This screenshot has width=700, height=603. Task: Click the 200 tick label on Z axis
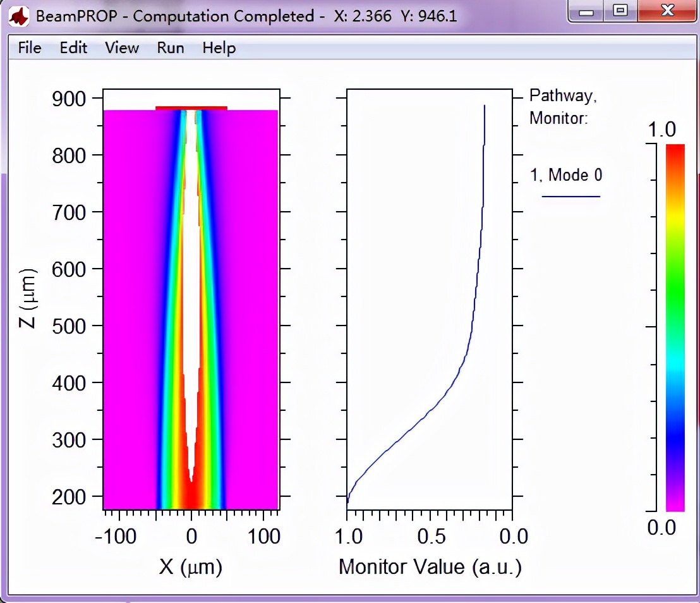[69, 497]
